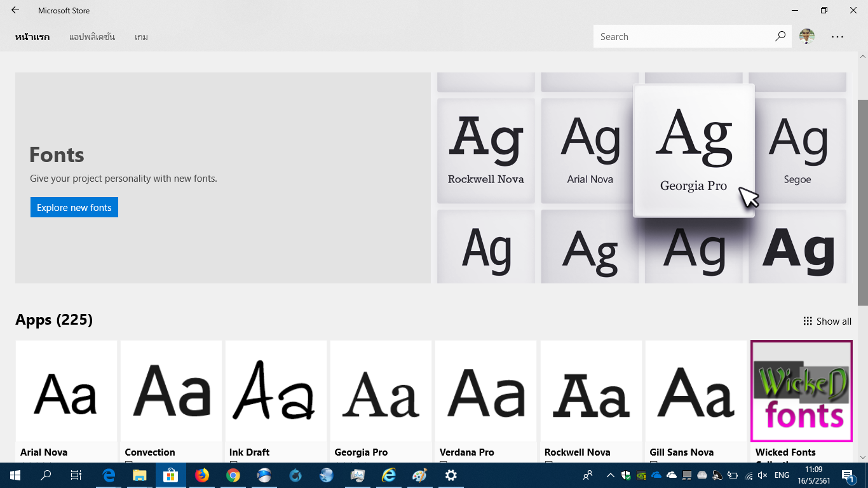Click Microsoft Store taskbar icon
Screen dimensions: 868x488
click(x=170, y=475)
